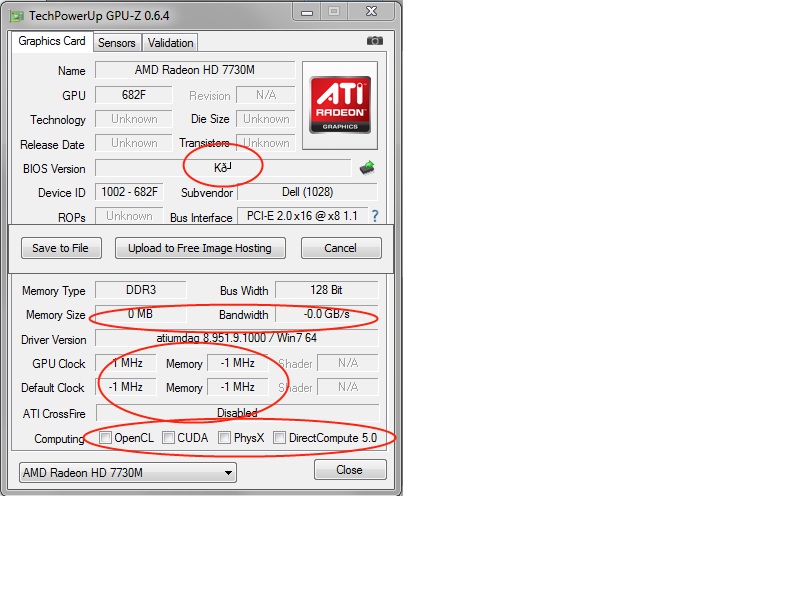Click the Die Size Unknown field
800x600 pixels.
266,119
